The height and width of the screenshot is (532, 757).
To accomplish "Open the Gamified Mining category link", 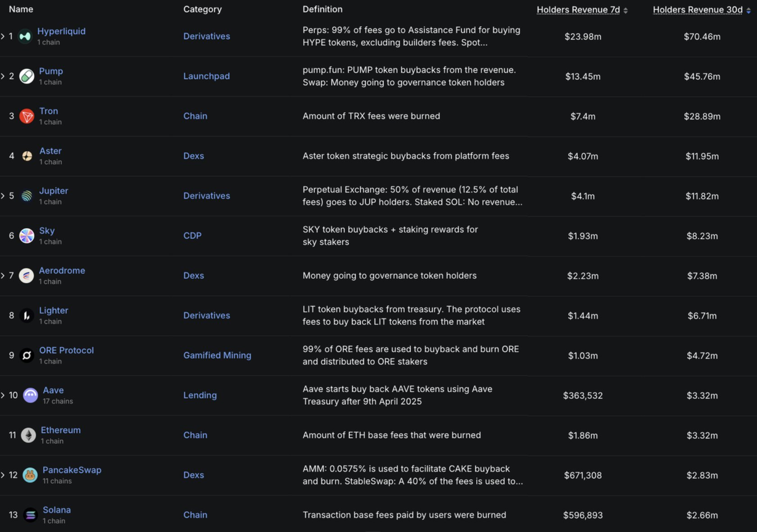I will click(x=217, y=355).
